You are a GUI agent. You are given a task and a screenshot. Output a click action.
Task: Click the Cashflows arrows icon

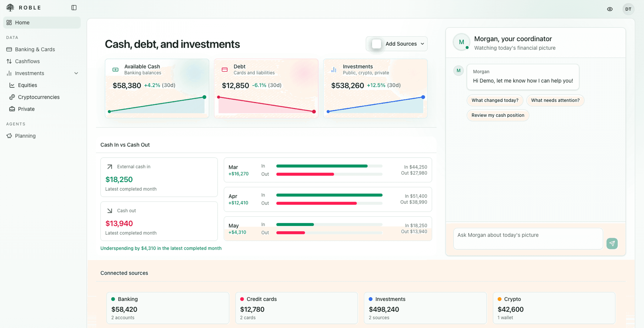(x=9, y=61)
